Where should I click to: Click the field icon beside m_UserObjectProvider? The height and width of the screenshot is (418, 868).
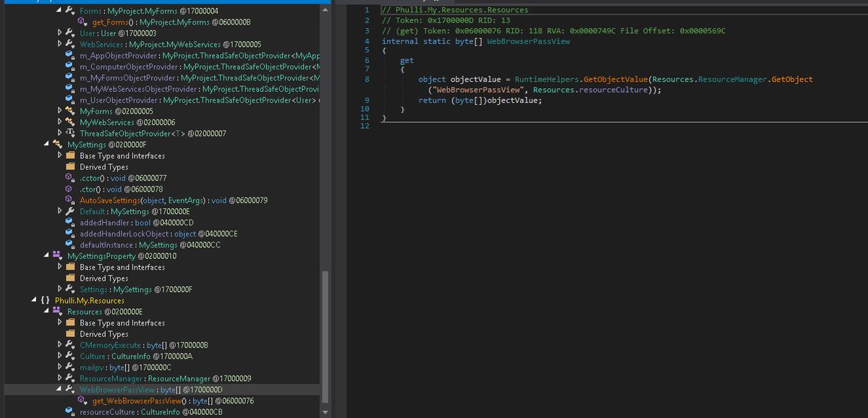click(70, 101)
